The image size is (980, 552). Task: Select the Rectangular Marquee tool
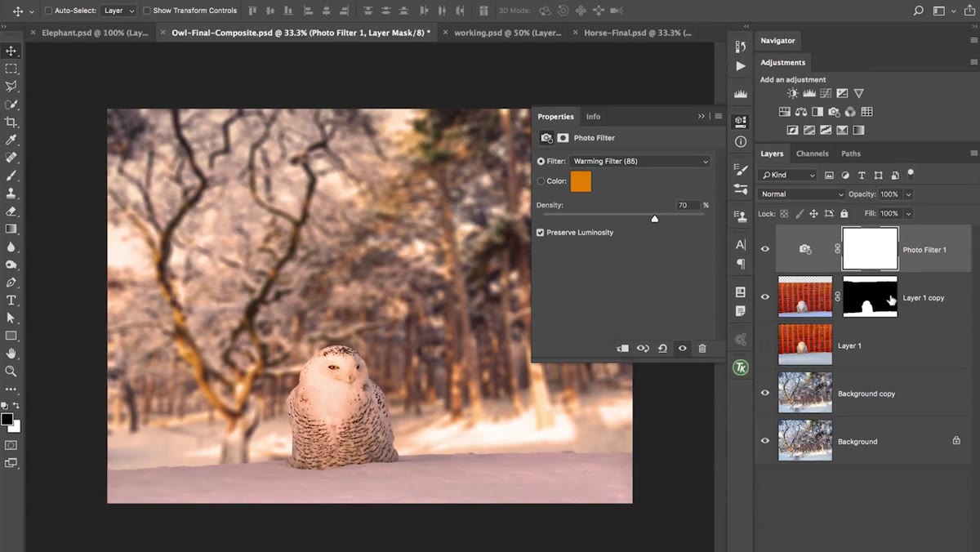pos(11,69)
